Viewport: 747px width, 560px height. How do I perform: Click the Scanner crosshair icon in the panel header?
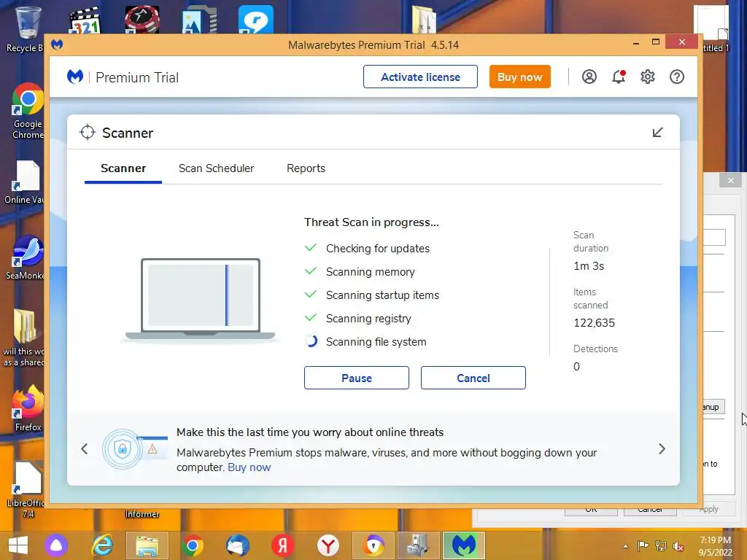point(88,133)
